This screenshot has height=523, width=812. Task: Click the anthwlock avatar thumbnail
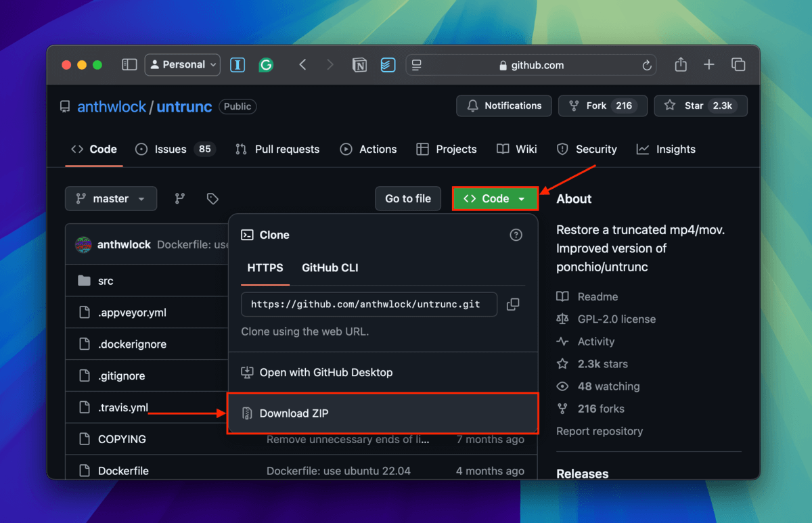(x=83, y=244)
